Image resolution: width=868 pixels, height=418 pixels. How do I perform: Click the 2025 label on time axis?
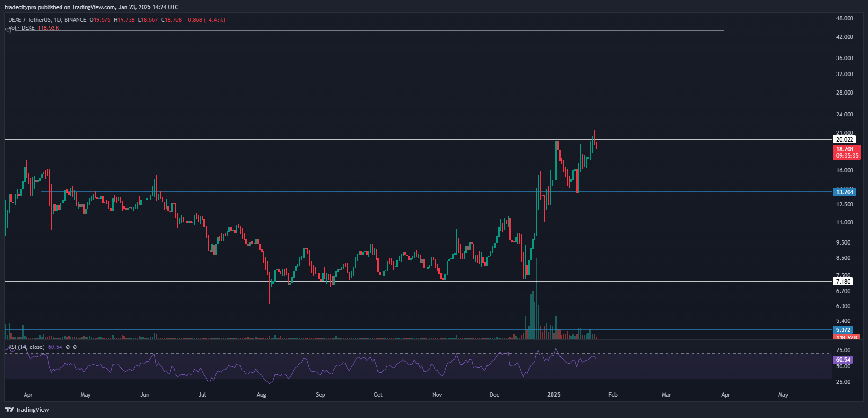(x=553, y=395)
